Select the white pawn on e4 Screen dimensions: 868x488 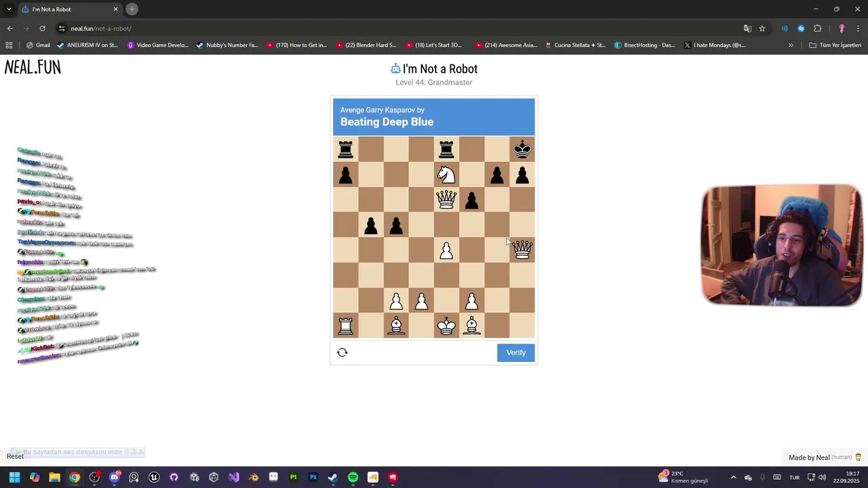tap(446, 251)
